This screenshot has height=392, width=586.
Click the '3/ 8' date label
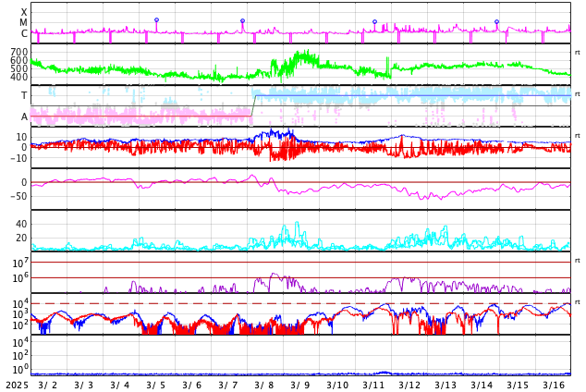pos(264,386)
